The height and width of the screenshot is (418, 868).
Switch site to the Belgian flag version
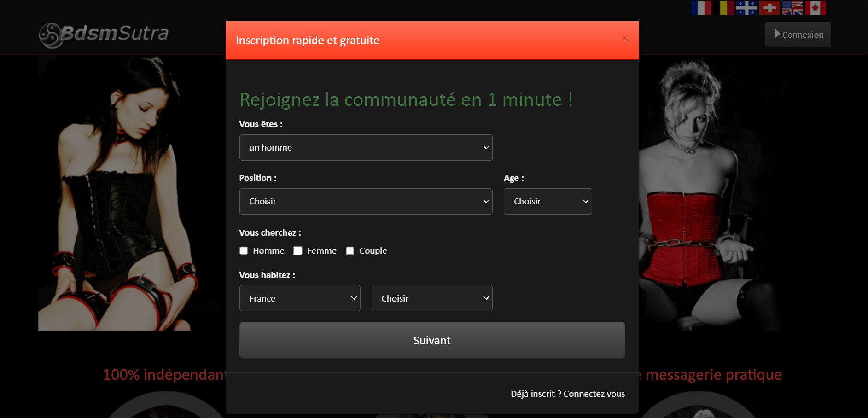tap(724, 7)
